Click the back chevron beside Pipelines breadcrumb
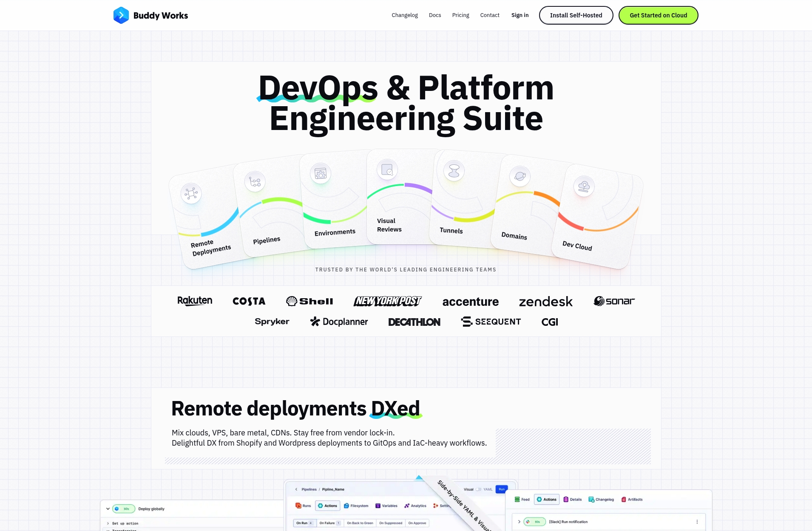 point(296,489)
